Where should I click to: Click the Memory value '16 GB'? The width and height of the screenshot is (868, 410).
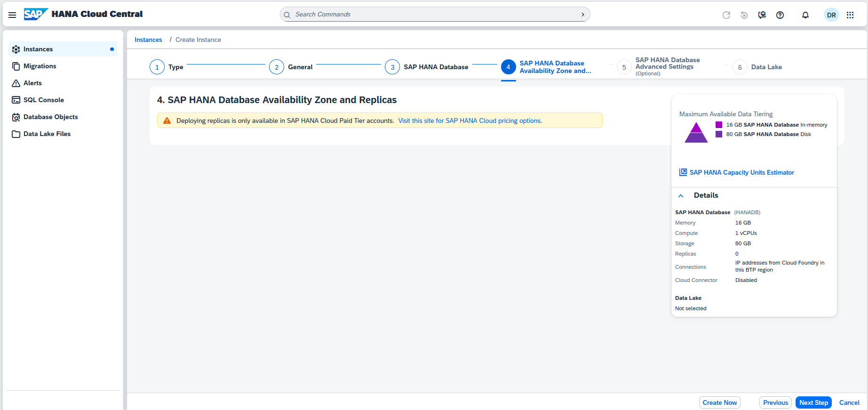pos(743,223)
